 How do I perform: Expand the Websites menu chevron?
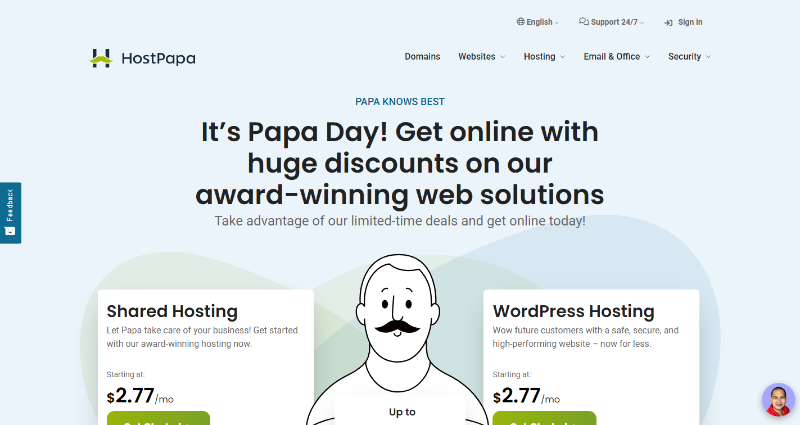(503, 57)
